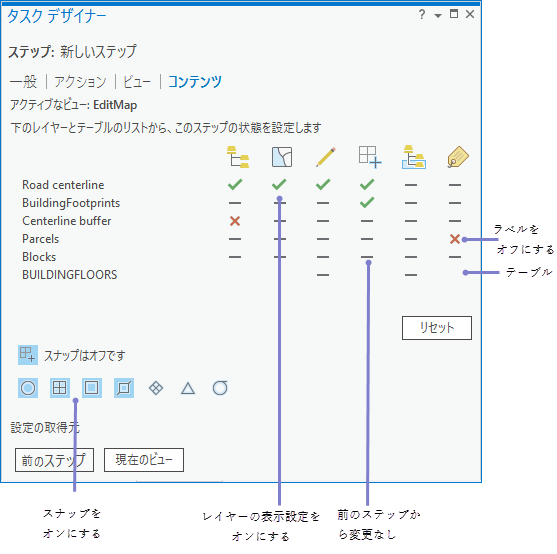The image size is (557, 554).
Task: Toggle Road centerline labeling state dash
Action: coord(455,185)
